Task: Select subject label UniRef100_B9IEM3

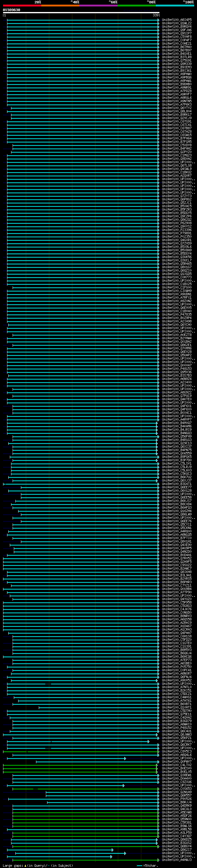Action: [x=177, y=67]
